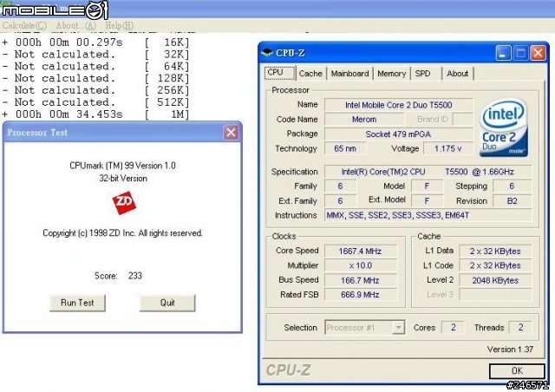Switch to the About tab in CPU-Z

pyautogui.click(x=457, y=74)
